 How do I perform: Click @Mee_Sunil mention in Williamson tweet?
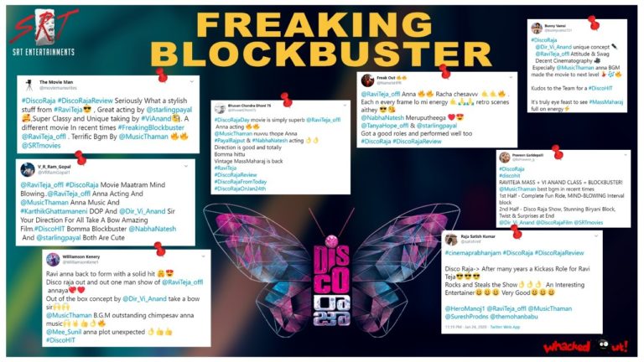point(64,332)
